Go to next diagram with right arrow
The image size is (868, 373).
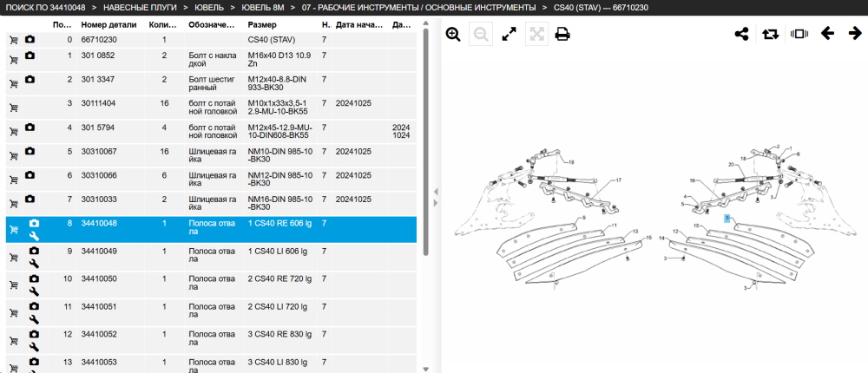coord(855,34)
